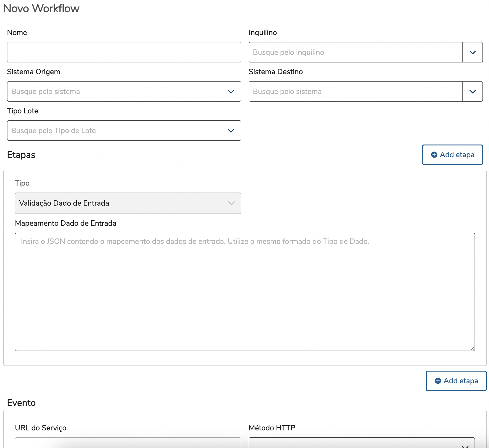Image resolution: width=489 pixels, height=448 pixels.
Task: Click the Sistema Origem search field
Action: (x=114, y=91)
